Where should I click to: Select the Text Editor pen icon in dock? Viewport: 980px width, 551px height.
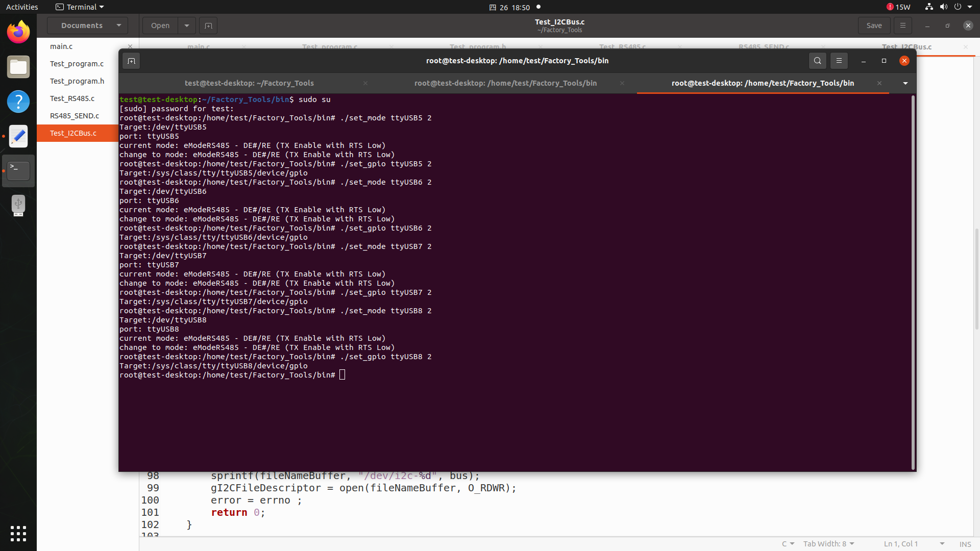18,136
